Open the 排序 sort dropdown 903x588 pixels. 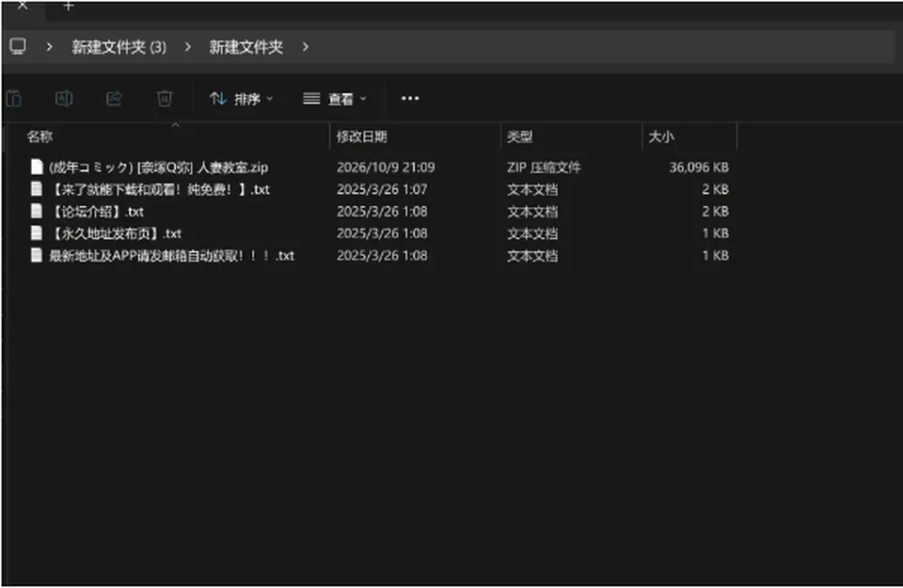(x=242, y=99)
